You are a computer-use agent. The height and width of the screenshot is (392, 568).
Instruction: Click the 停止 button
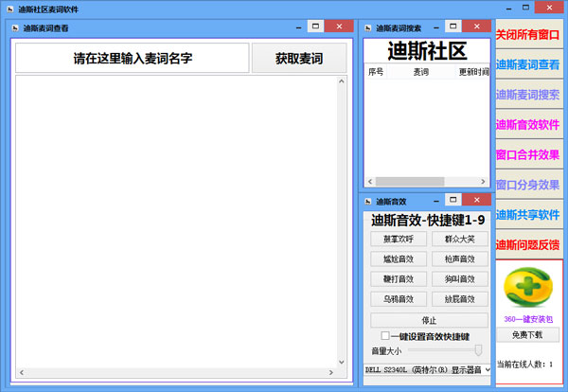(x=429, y=320)
